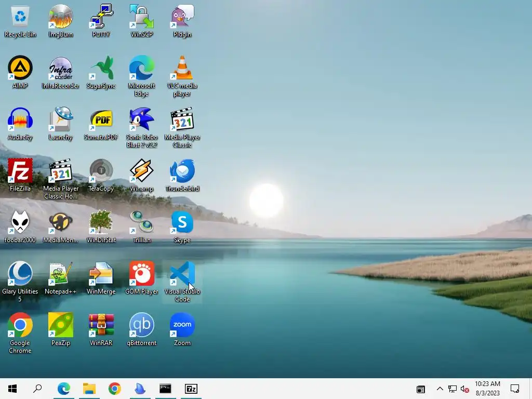Select the Winamp lightning bolt icon
532x399 pixels.
tap(142, 175)
